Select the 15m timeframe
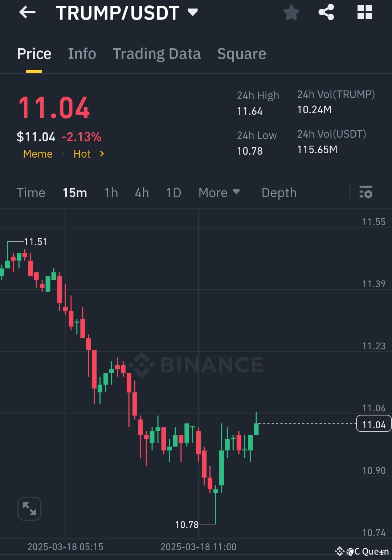392x560 pixels. (x=75, y=193)
